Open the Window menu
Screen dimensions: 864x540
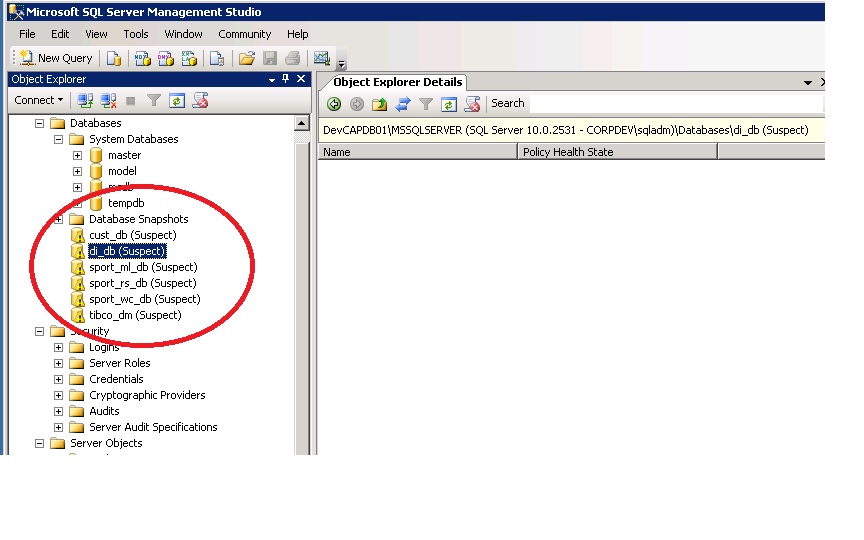point(183,34)
